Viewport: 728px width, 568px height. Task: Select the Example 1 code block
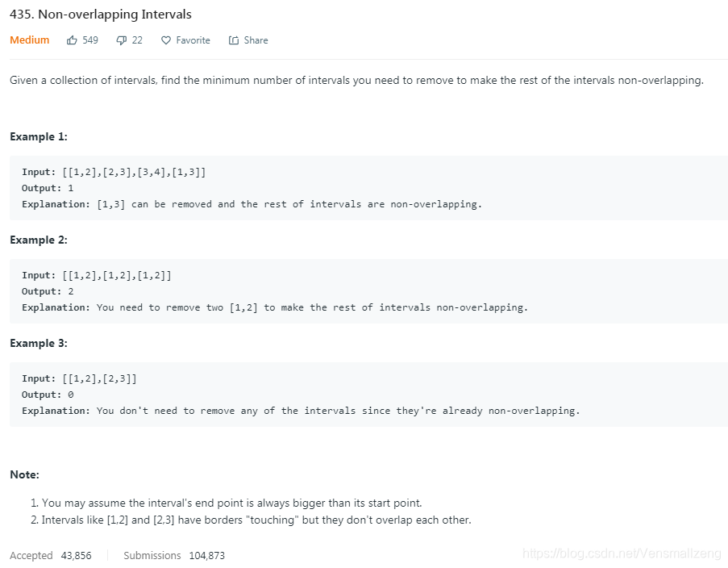click(363, 187)
